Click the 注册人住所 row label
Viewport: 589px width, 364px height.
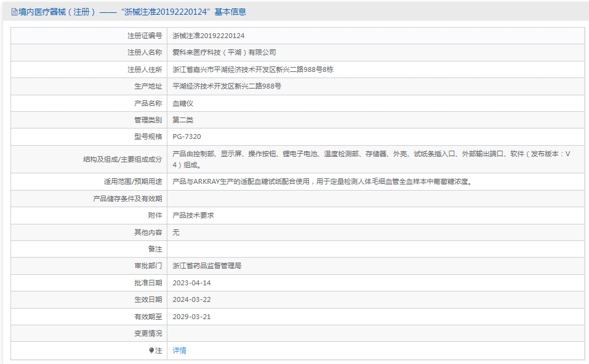(145, 69)
